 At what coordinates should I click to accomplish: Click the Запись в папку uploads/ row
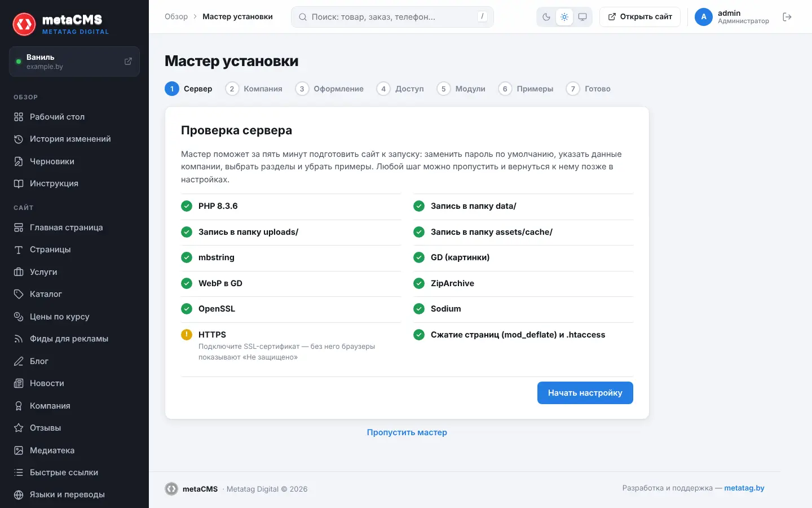coord(291,232)
